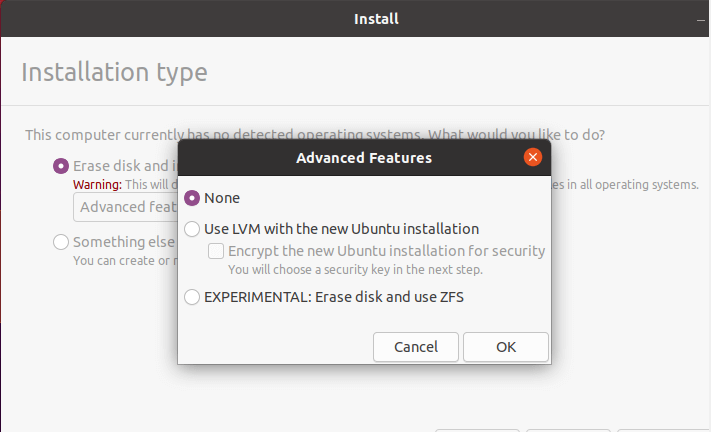
Task: Minimize the Install window
Action: (x=701, y=19)
